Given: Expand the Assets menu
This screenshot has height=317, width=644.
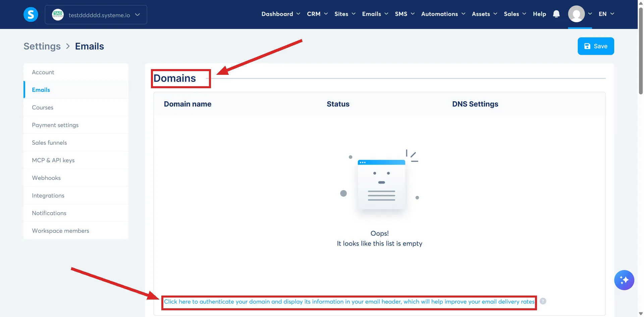Looking at the screenshot, I should click(484, 14).
